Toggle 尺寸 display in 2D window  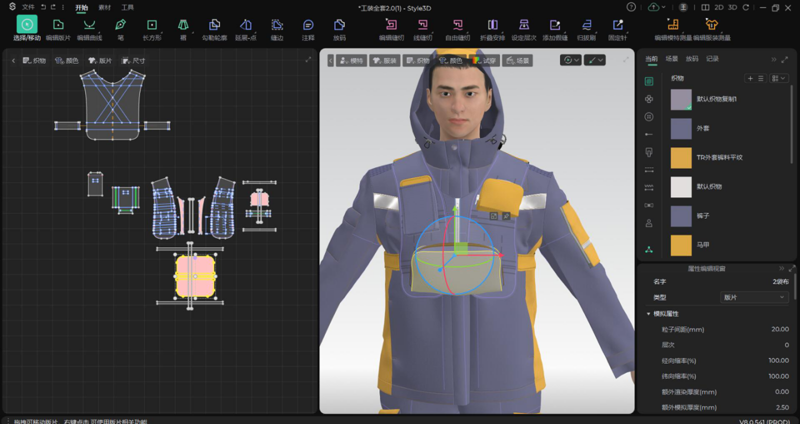[133, 60]
